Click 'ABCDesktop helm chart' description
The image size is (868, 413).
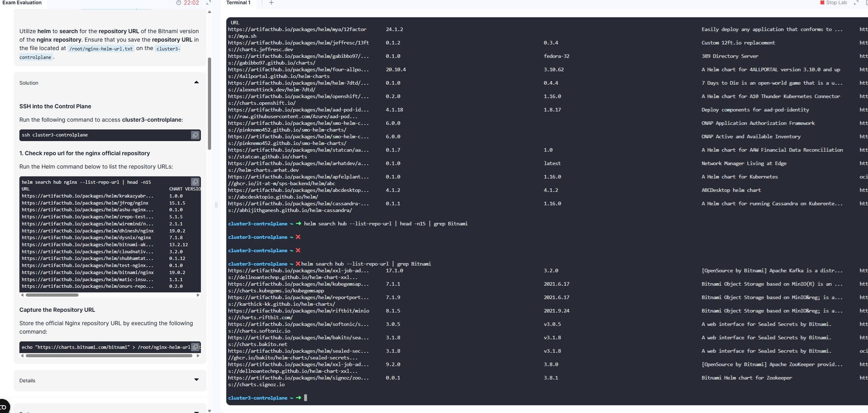731,190
